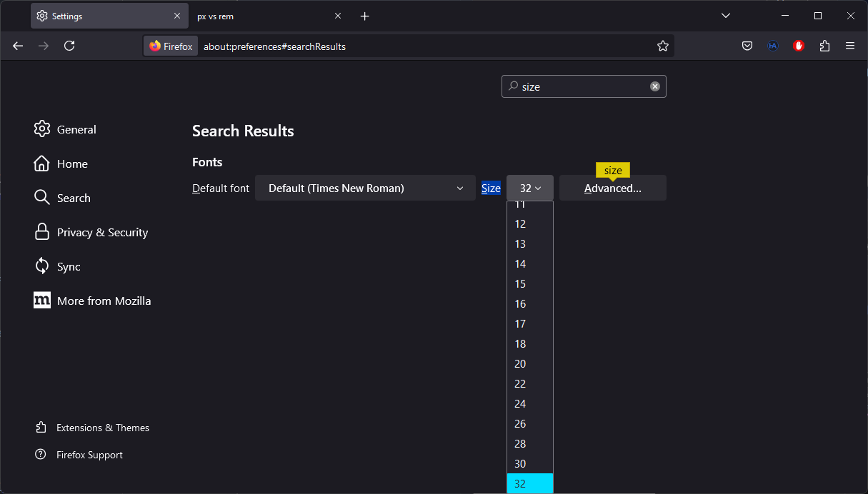Open Extensions & Themes from the sidebar
868x494 pixels.
102,428
